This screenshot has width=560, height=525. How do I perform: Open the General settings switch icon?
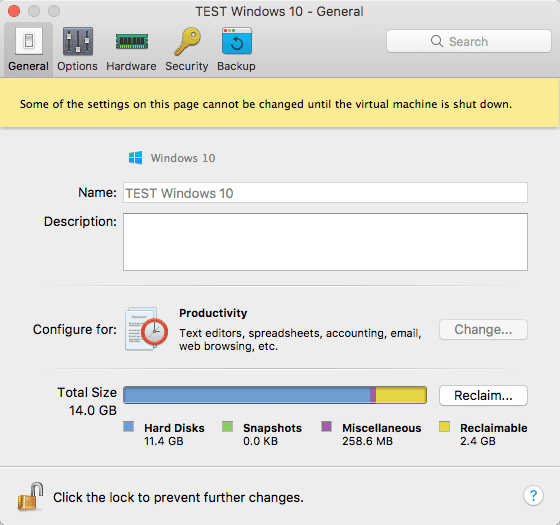point(29,41)
